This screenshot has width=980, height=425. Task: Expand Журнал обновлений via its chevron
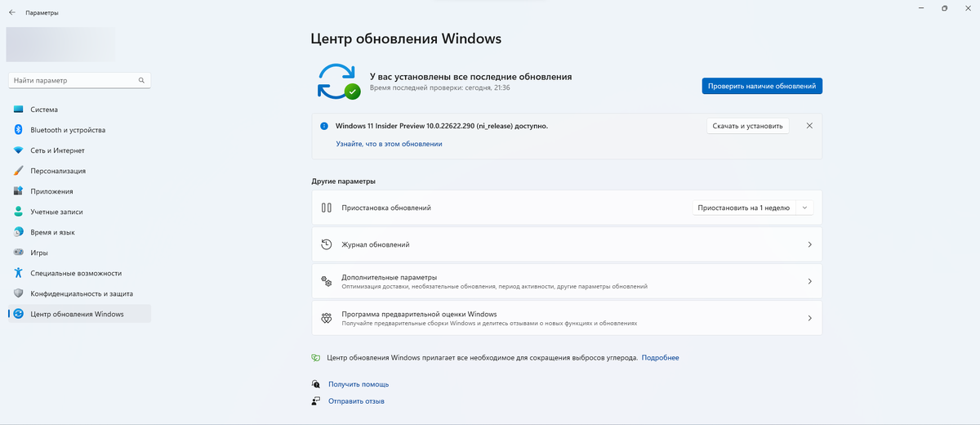[809, 244]
